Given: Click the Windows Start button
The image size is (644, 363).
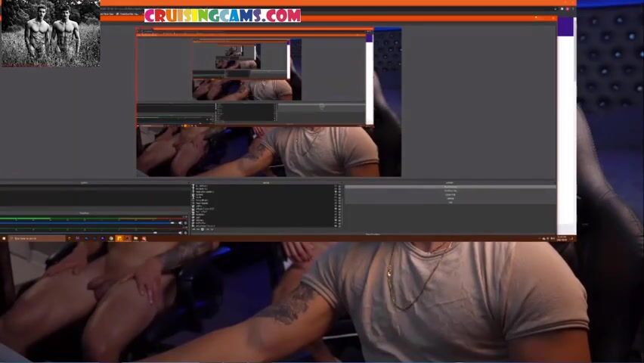Looking at the screenshot, I should (3, 238).
